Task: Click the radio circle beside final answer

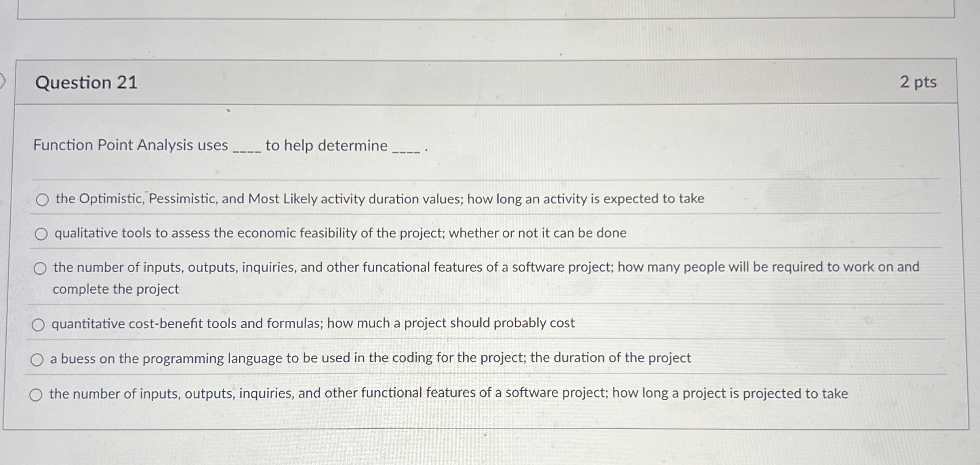Action: pos(36,394)
